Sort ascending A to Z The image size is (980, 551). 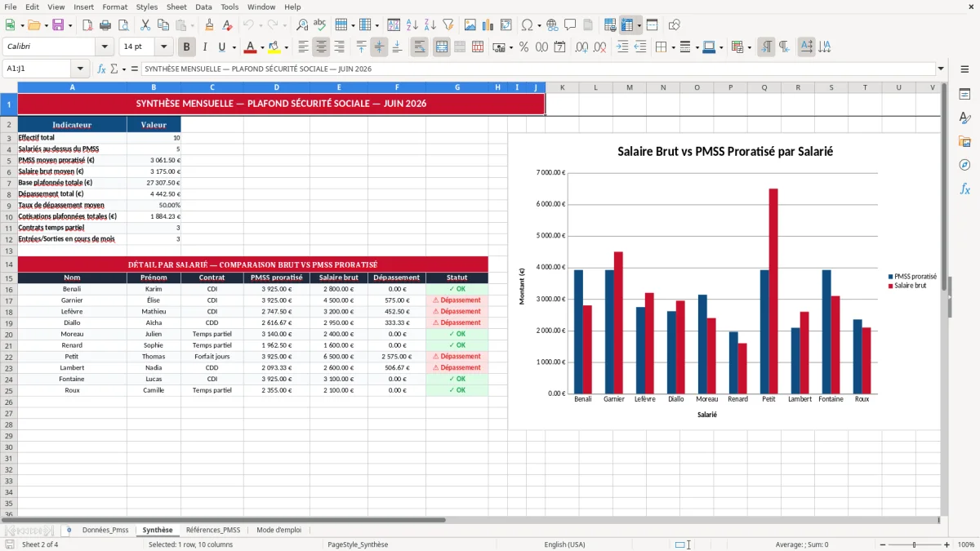(412, 25)
